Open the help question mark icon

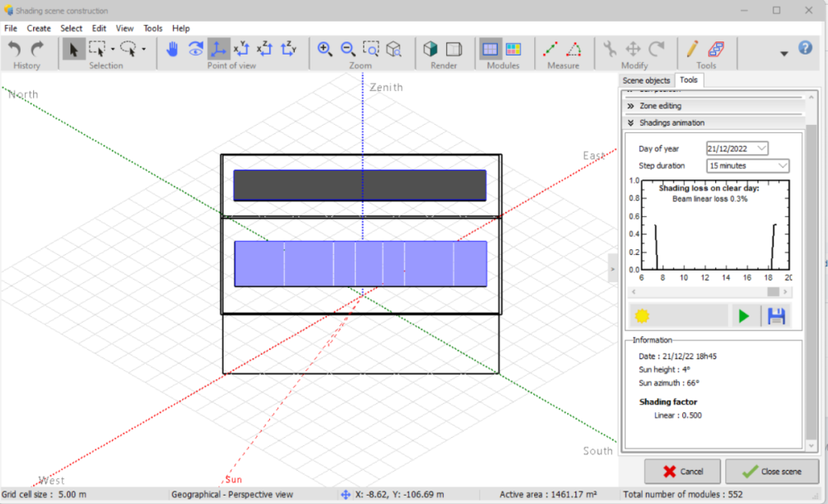click(x=805, y=48)
